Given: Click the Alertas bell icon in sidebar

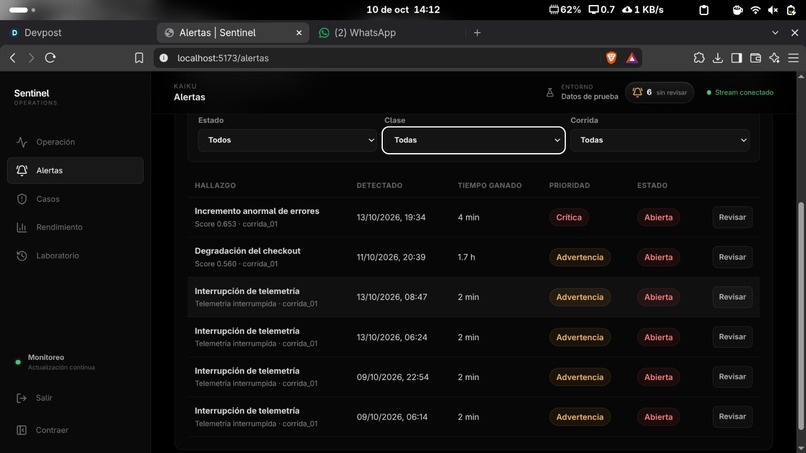Looking at the screenshot, I should click(x=22, y=170).
